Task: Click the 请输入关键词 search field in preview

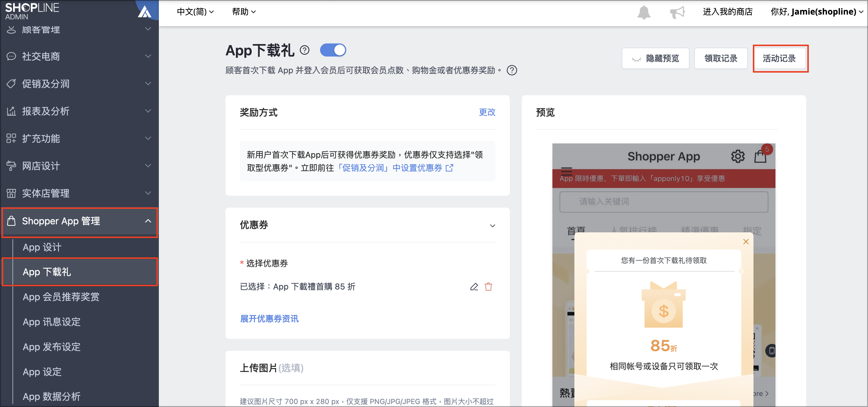Action: [663, 202]
